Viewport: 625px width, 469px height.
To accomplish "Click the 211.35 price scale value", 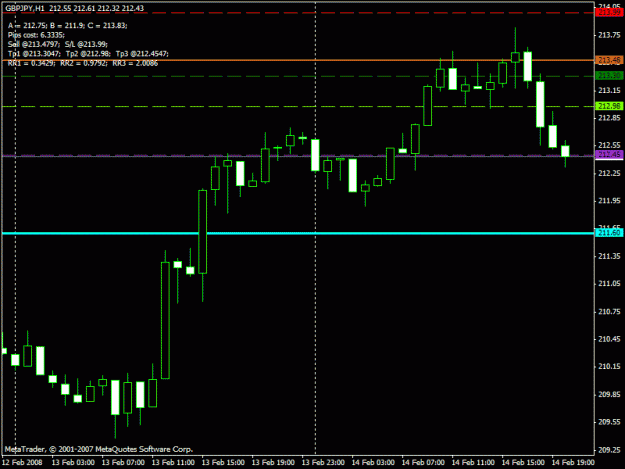I will (x=609, y=256).
